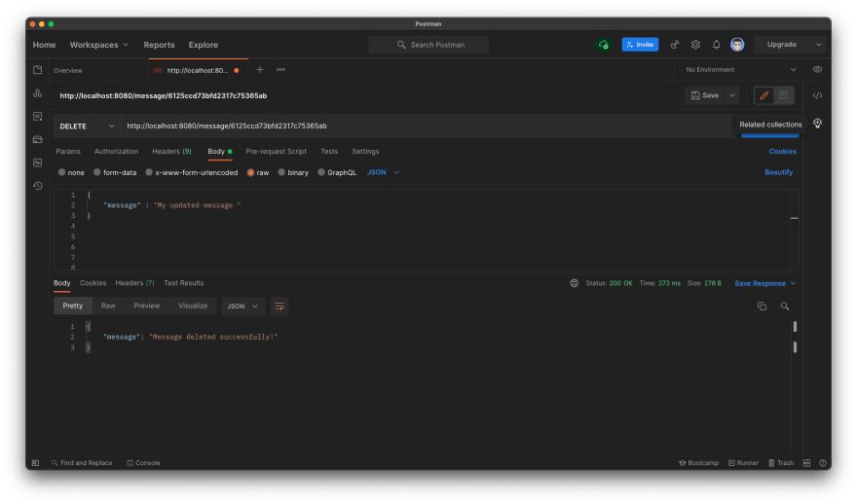Open Find and Replace

coord(82,463)
